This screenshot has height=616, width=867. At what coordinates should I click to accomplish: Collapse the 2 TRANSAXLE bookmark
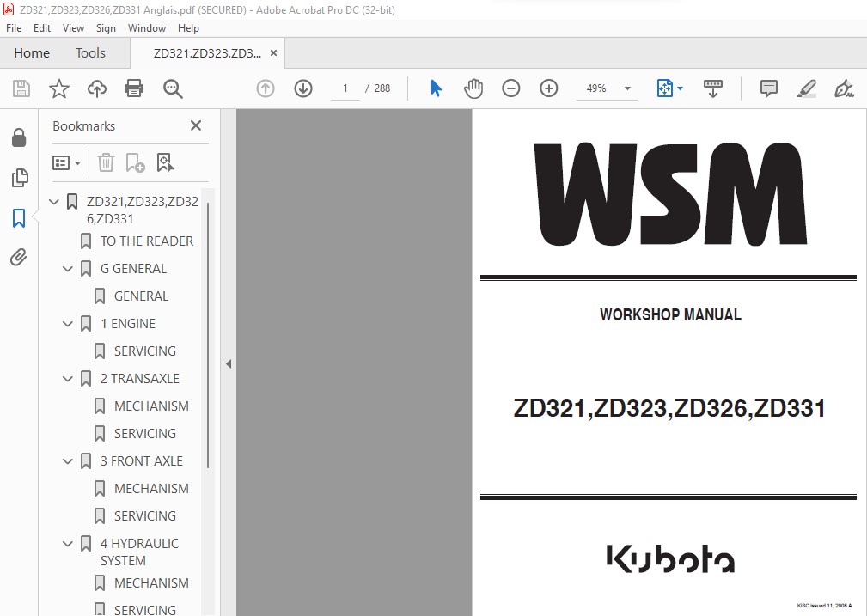(68, 379)
